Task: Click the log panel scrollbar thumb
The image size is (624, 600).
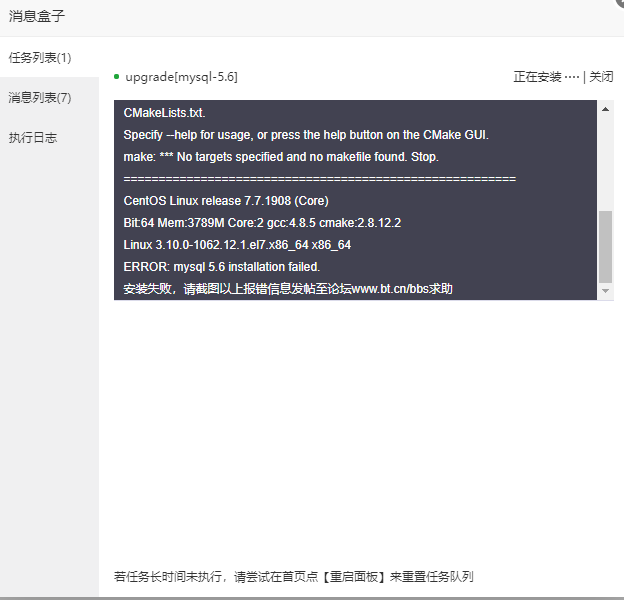Action: pyautogui.click(x=605, y=247)
